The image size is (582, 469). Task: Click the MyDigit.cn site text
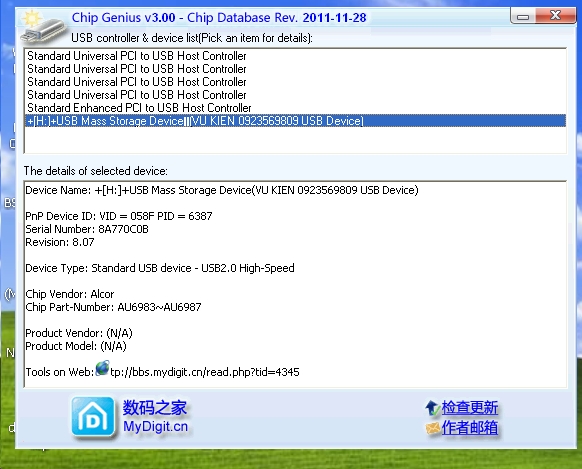point(156,427)
